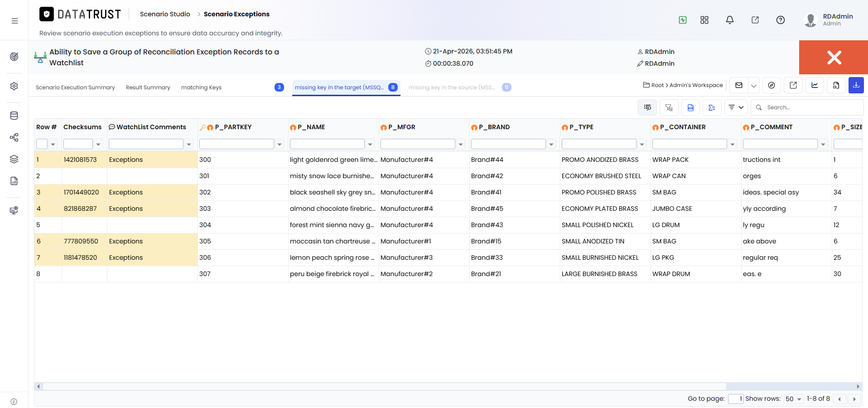The image size is (868, 408).
Task: Expand the email options chevron
Action: [754, 85]
